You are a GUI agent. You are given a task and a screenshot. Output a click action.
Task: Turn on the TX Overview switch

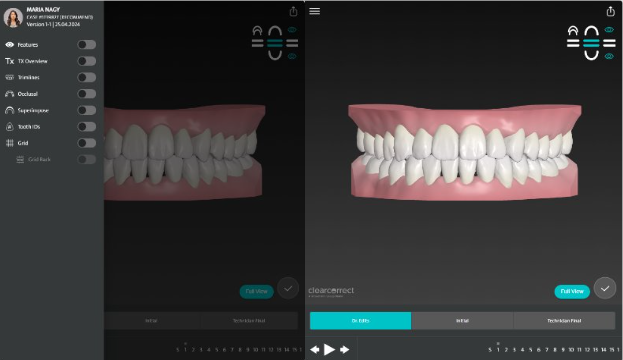click(x=87, y=61)
